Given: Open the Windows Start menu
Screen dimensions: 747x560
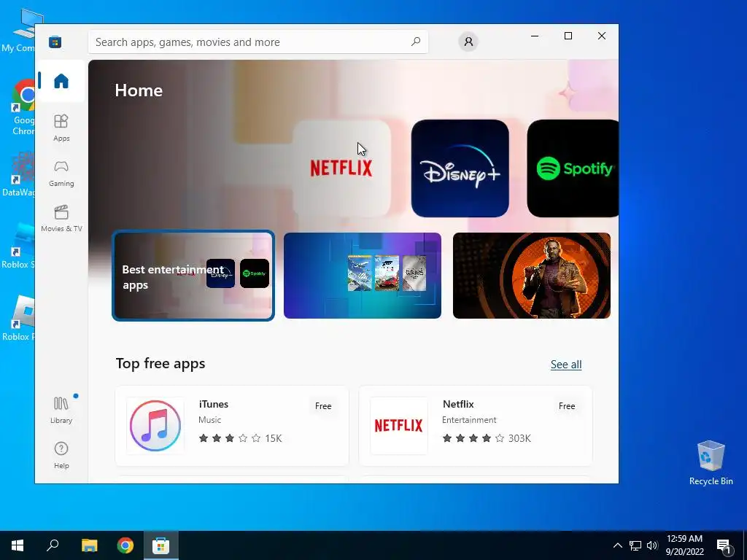Looking at the screenshot, I should (18, 545).
